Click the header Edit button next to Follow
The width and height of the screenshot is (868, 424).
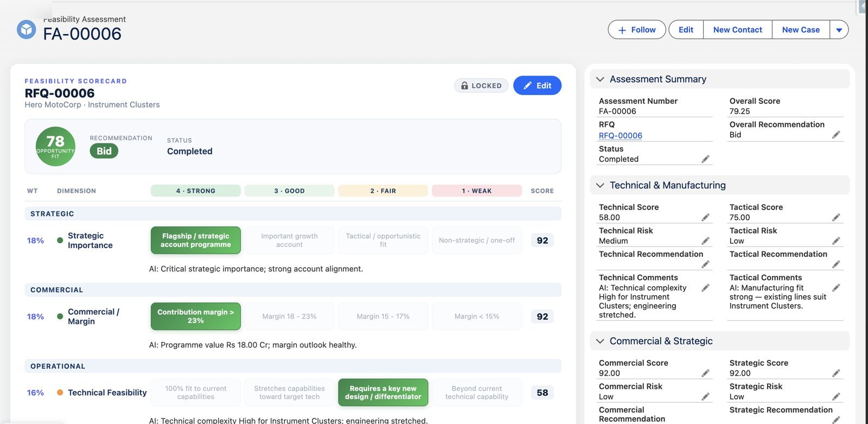686,30
